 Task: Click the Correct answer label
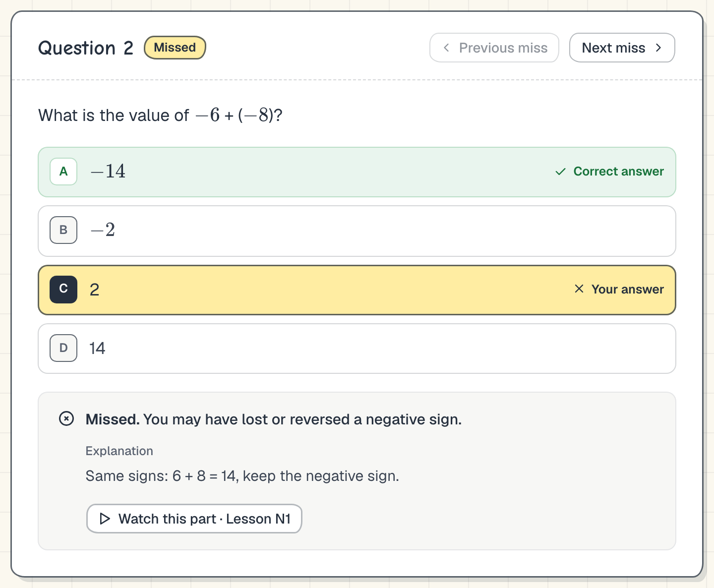pyautogui.click(x=618, y=172)
